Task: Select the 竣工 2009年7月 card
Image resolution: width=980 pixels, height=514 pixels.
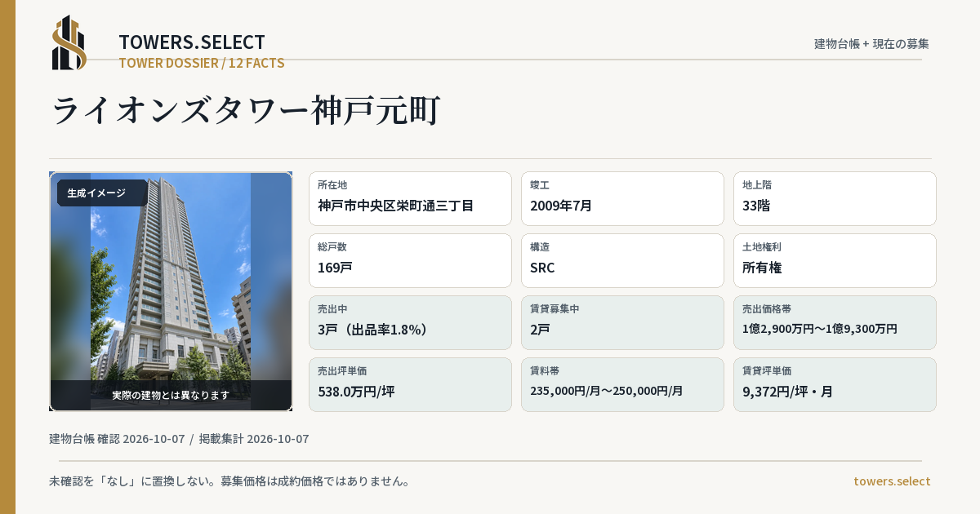Action: [622, 198]
